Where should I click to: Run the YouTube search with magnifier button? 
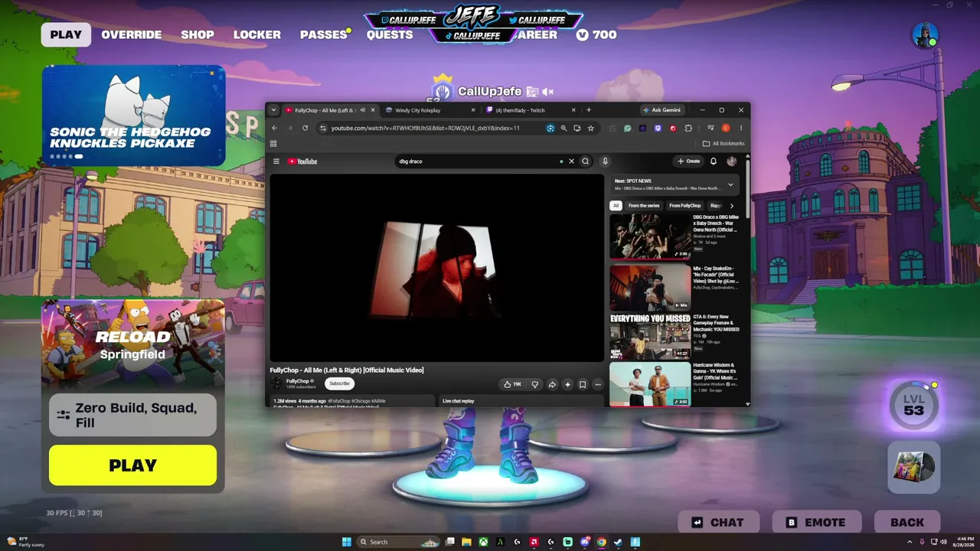(x=586, y=161)
